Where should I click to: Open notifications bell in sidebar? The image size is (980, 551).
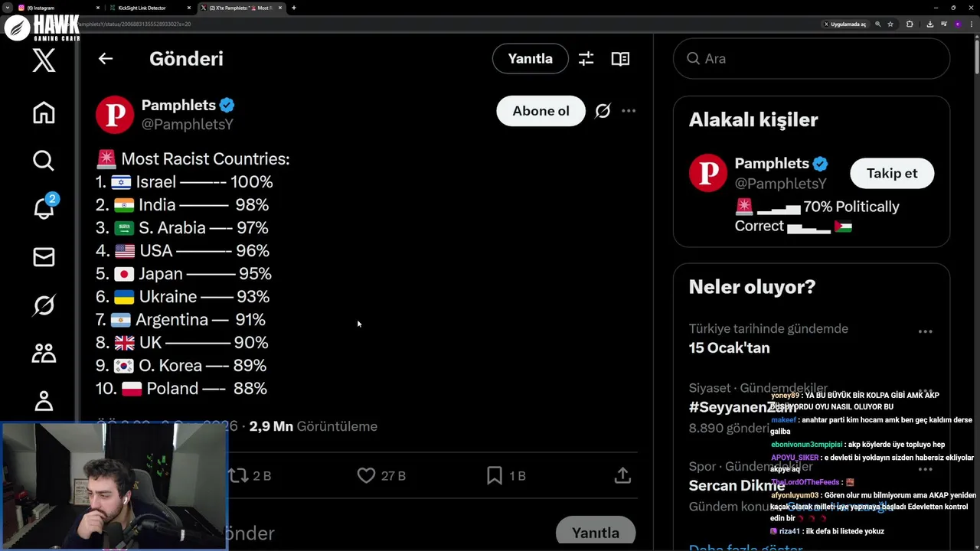[44, 207]
